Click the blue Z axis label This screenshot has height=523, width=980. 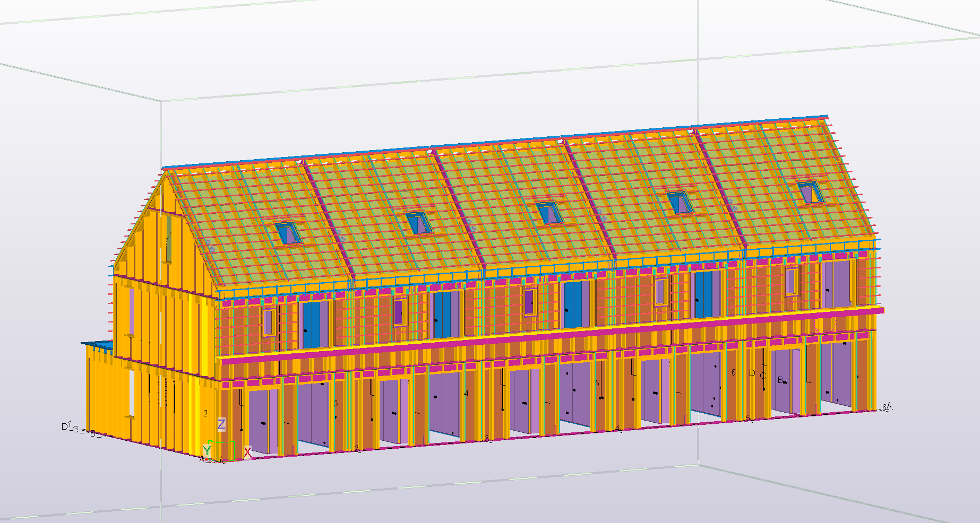point(221,424)
